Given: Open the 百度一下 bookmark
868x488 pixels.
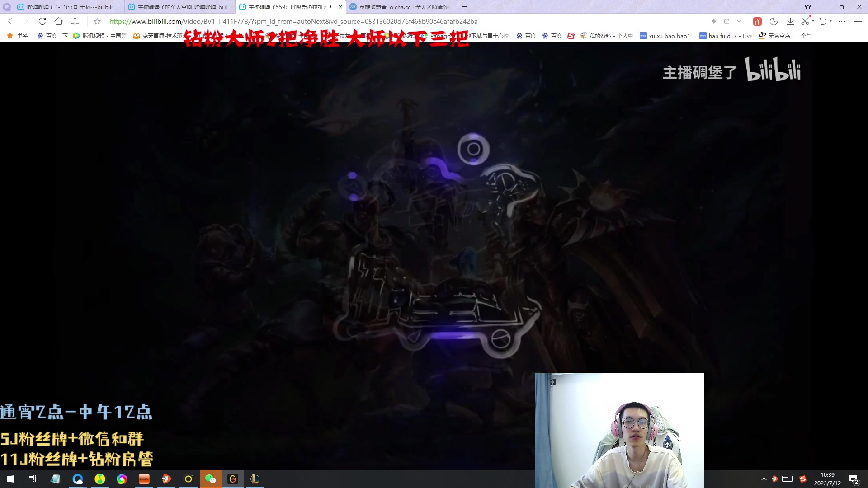Looking at the screenshot, I should (x=52, y=36).
